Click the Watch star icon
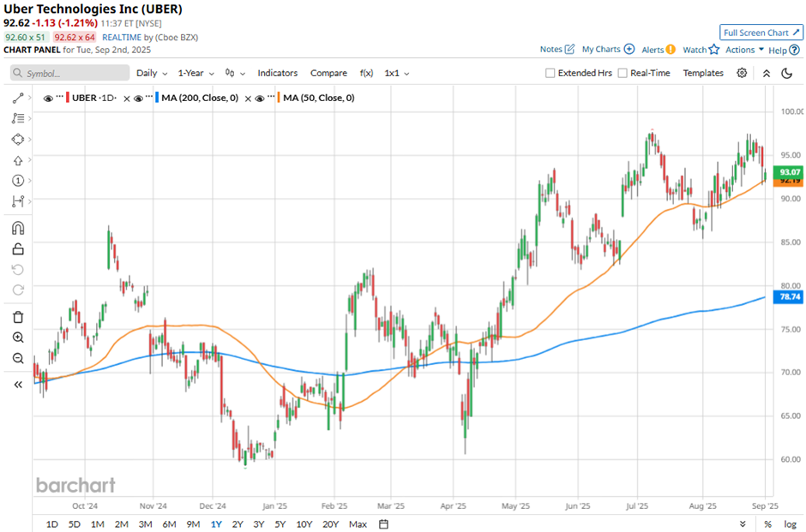Viewport: 806px width, 532px height. pos(714,50)
